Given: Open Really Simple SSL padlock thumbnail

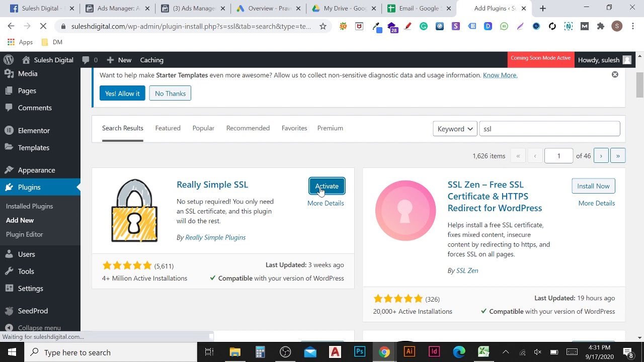Looking at the screenshot, I should 134,211.
